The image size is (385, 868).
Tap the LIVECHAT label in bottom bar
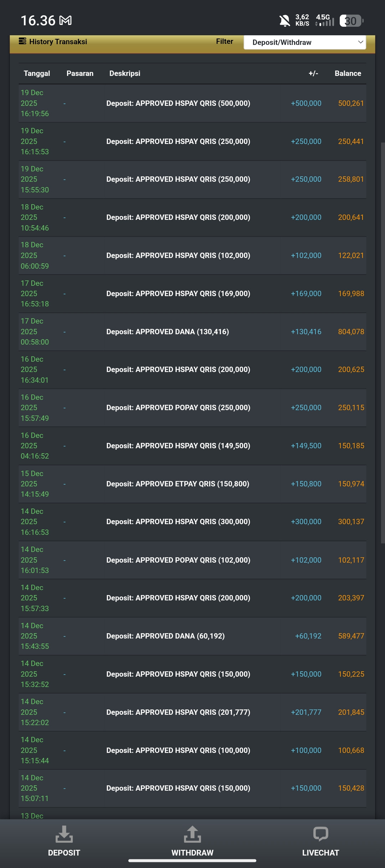click(320, 853)
